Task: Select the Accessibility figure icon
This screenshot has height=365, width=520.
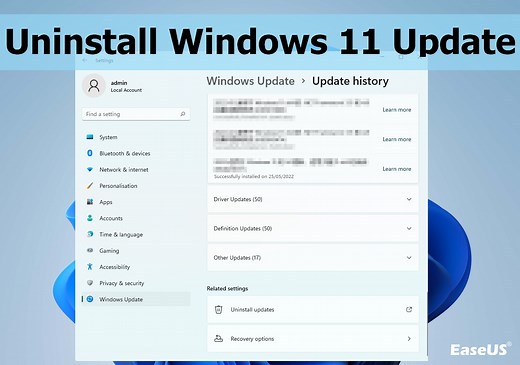Action: click(90, 266)
